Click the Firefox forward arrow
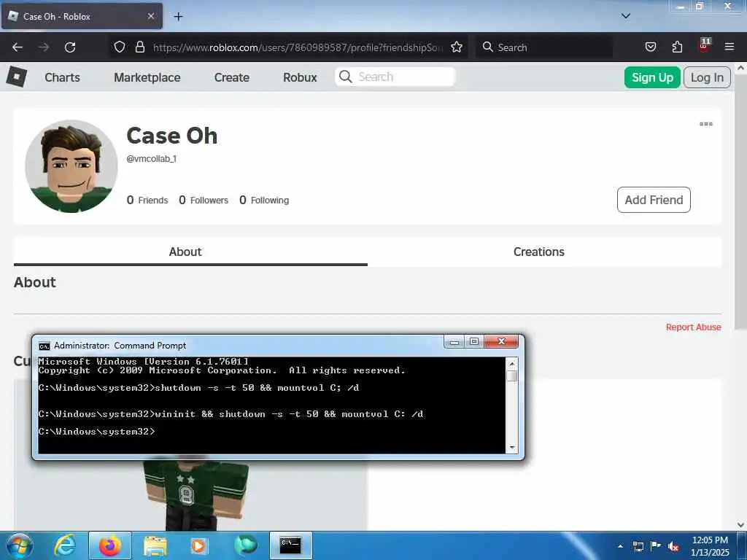This screenshot has width=747, height=560. (x=44, y=47)
